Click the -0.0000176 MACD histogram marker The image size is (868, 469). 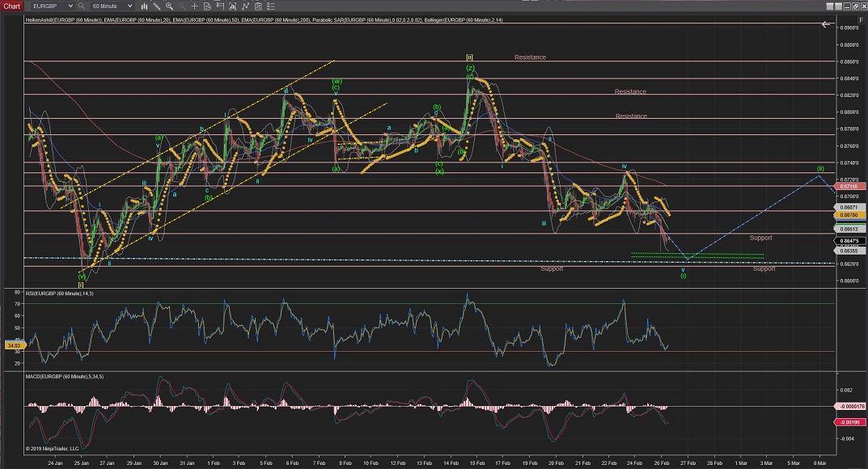(850, 407)
